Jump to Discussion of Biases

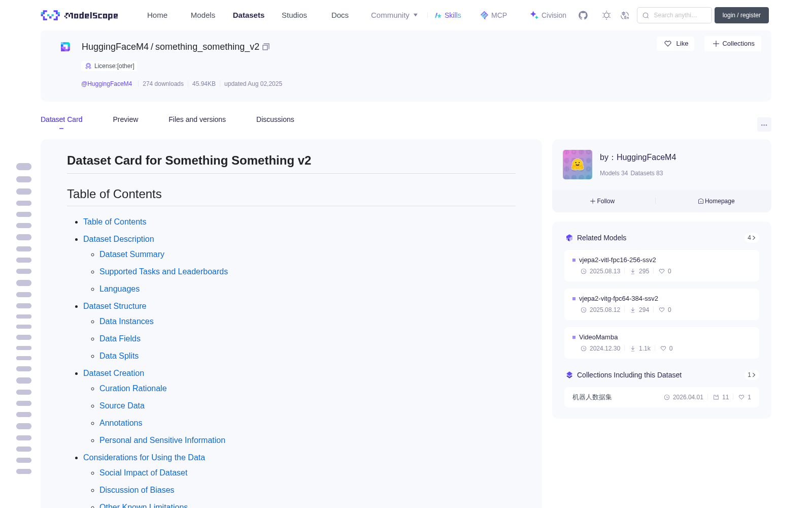(137, 490)
